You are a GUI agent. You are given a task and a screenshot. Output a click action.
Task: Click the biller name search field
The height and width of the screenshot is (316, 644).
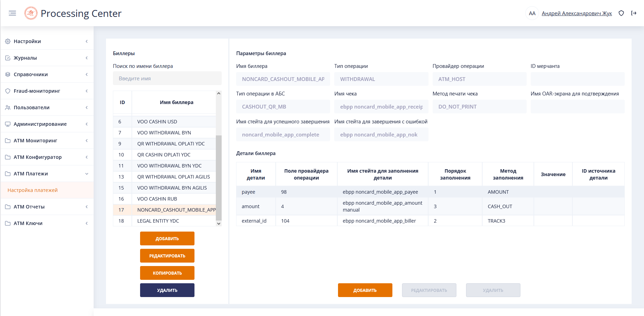tap(167, 79)
